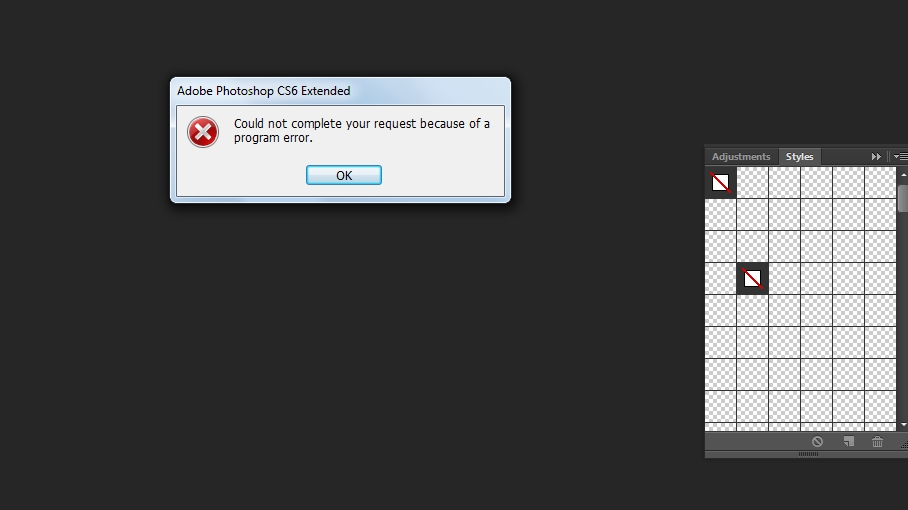The image size is (908, 510).
Task: Select the No Style swatch in fourth row
Action: (752, 279)
